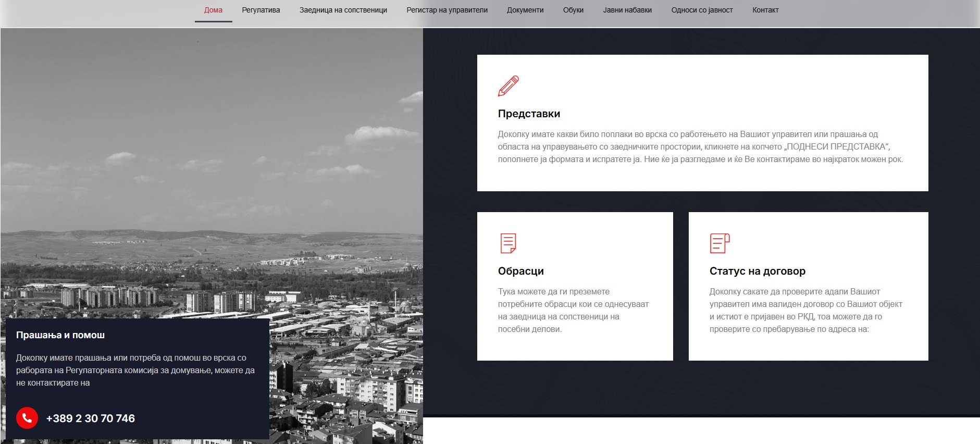This screenshot has width=980, height=444.
Task: Open the Дома menu item
Action: [x=213, y=10]
